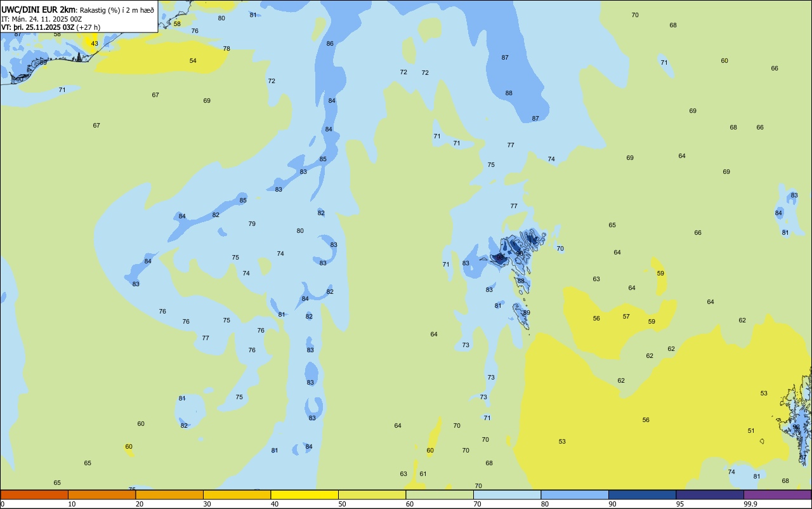Click the 'VT: þri. 25.11.2025 03Z' valid time
The image size is (812, 509).
37,27
